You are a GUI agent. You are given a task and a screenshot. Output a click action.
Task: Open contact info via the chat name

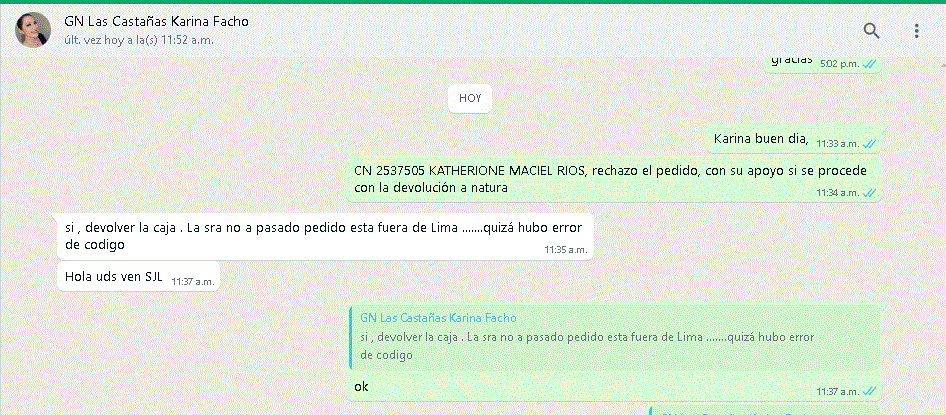(x=156, y=22)
